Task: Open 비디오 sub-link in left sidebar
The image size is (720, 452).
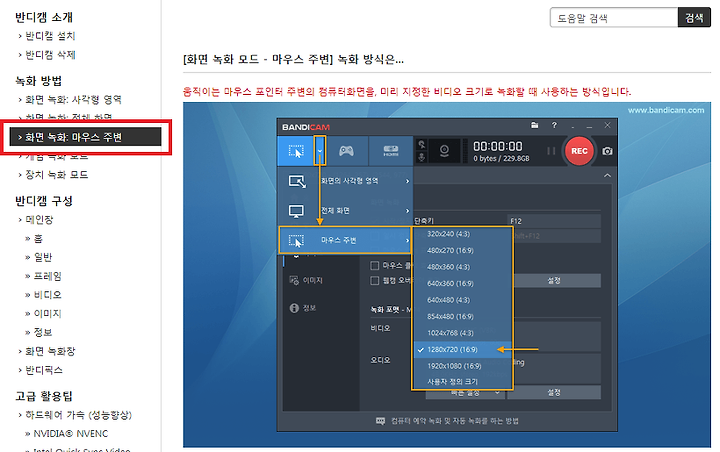Action: point(48,295)
